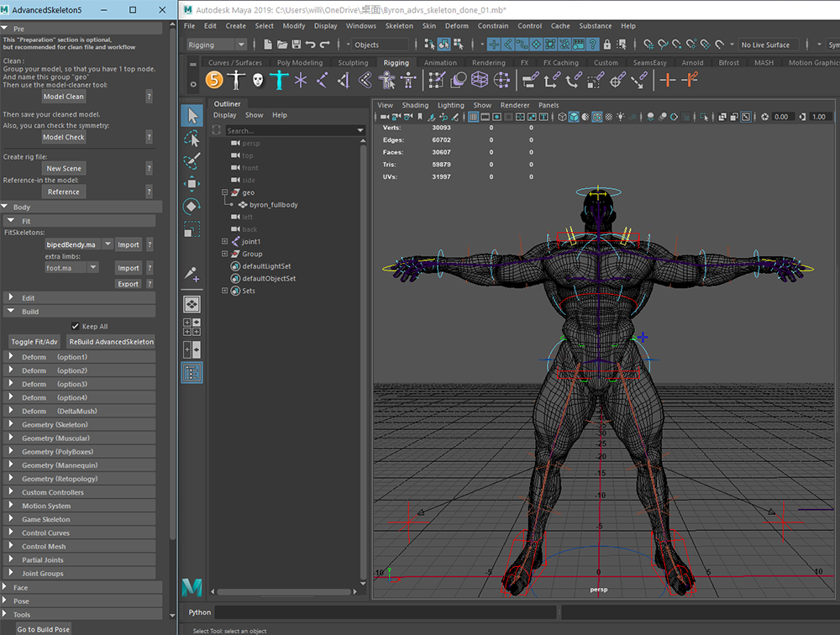
Task: Open the Skeleton menu
Action: click(x=399, y=26)
